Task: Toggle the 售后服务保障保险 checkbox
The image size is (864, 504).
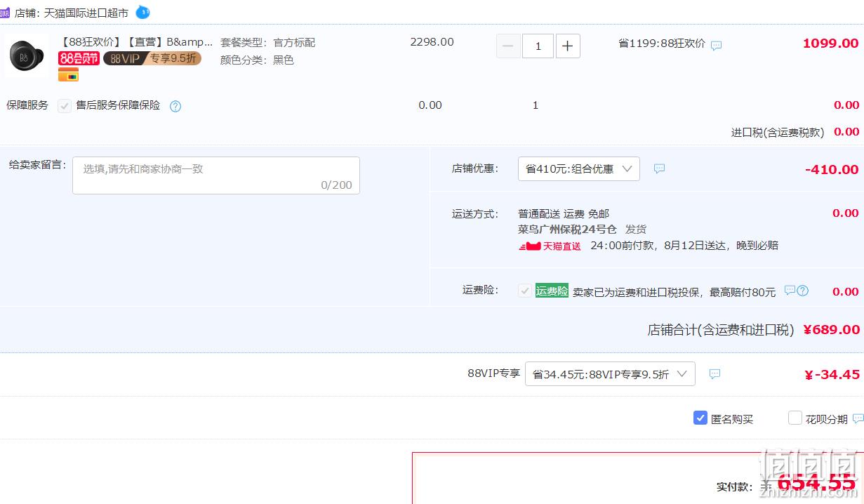Action: click(65, 106)
